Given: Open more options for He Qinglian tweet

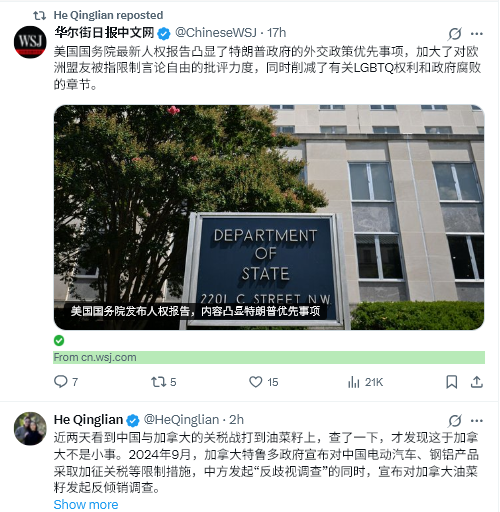Looking at the screenshot, I should pyautogui.click(x=477, y=420).
